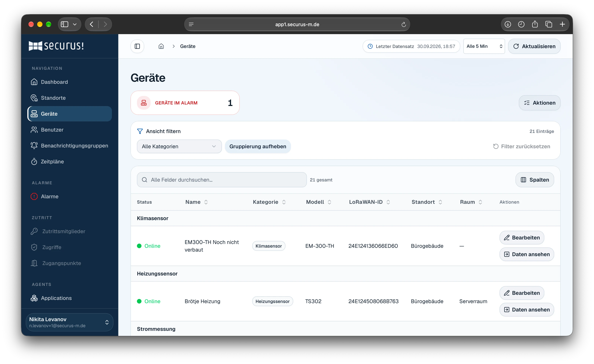Click the Safari address bar

pos(297,24)
